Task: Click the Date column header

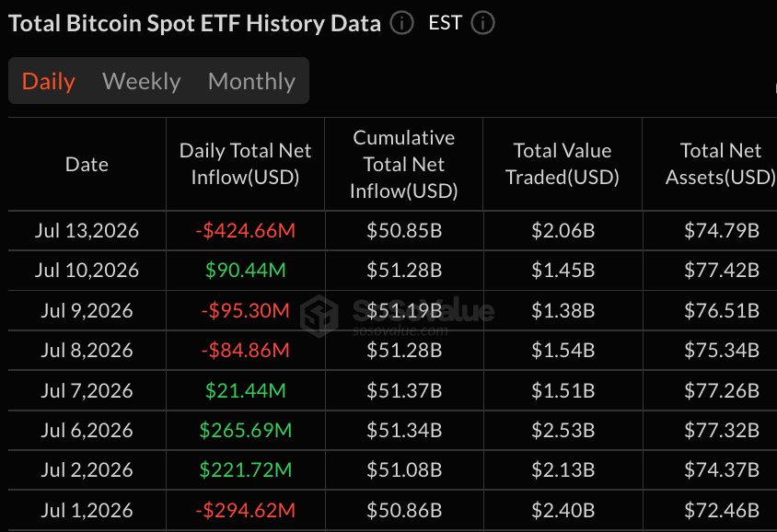Action: click(87, 165)
